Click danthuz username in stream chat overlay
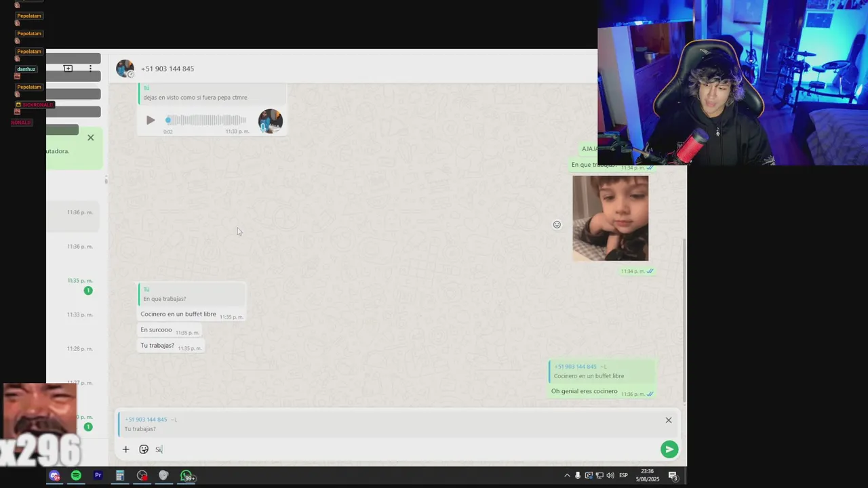Viewport: 868px width, 488px height. click(x=26, y=69)
